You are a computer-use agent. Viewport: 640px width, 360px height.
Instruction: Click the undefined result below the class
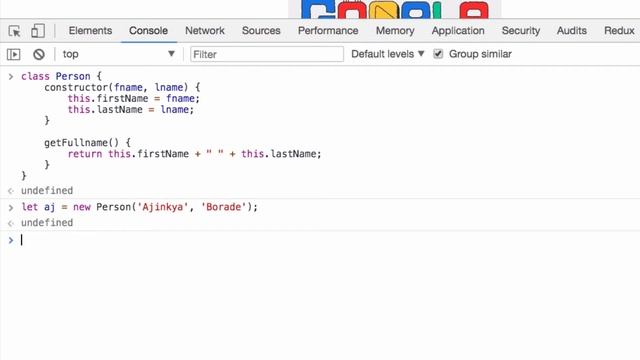(47, 191)
